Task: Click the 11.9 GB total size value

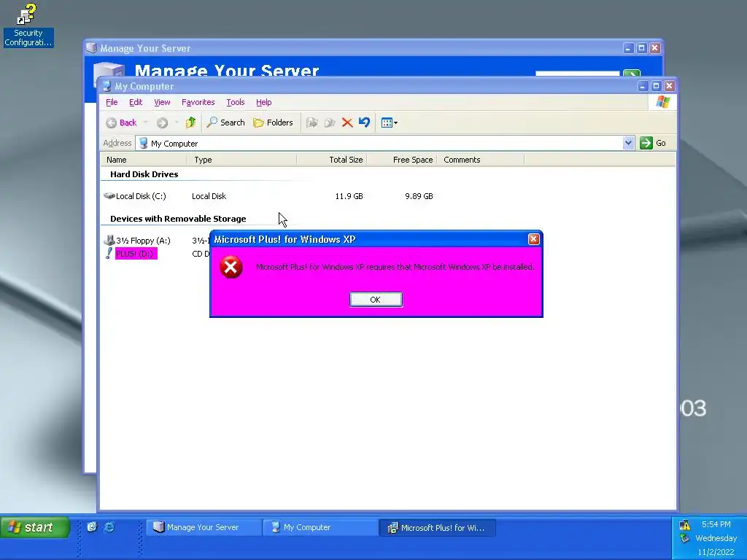Action: [349, 196]
